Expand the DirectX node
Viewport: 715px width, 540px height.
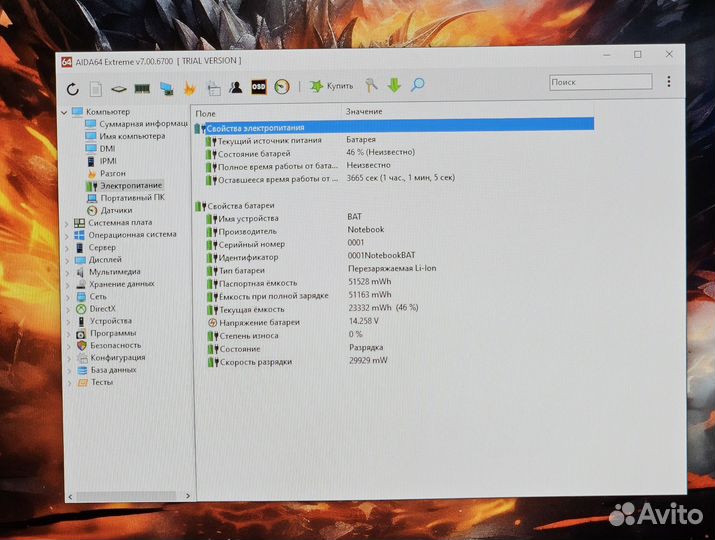pos(68,310)
